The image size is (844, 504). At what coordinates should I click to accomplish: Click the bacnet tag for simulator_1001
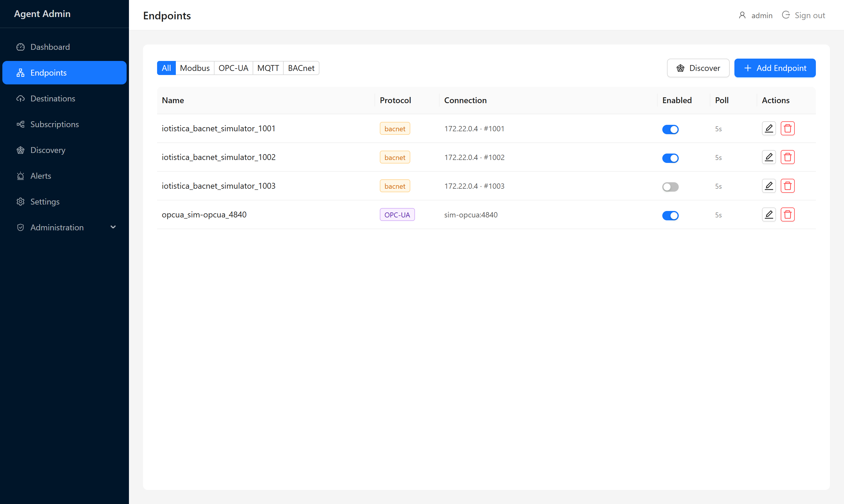coord(395,129)
